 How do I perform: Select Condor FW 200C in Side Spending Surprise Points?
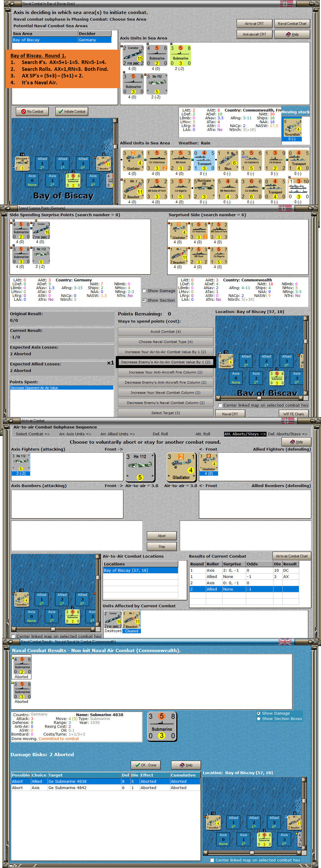pyautogui.click(x=41, y=231)
